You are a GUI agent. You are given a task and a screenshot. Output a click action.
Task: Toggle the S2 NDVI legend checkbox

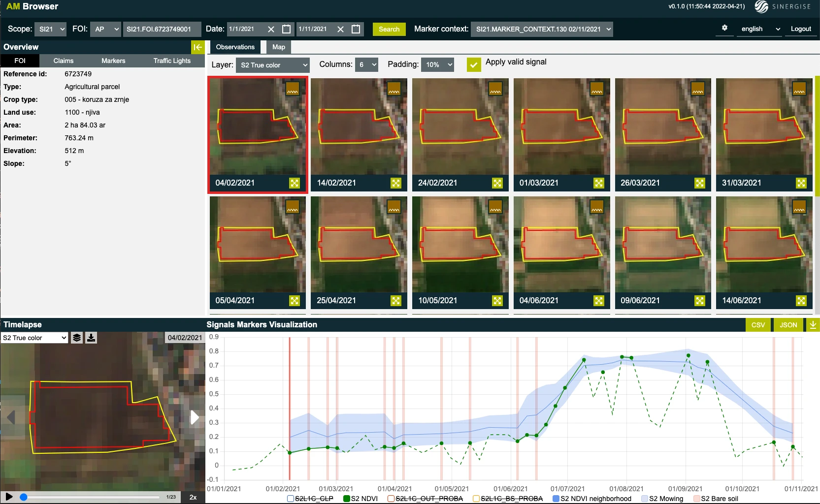click(347, 499)
